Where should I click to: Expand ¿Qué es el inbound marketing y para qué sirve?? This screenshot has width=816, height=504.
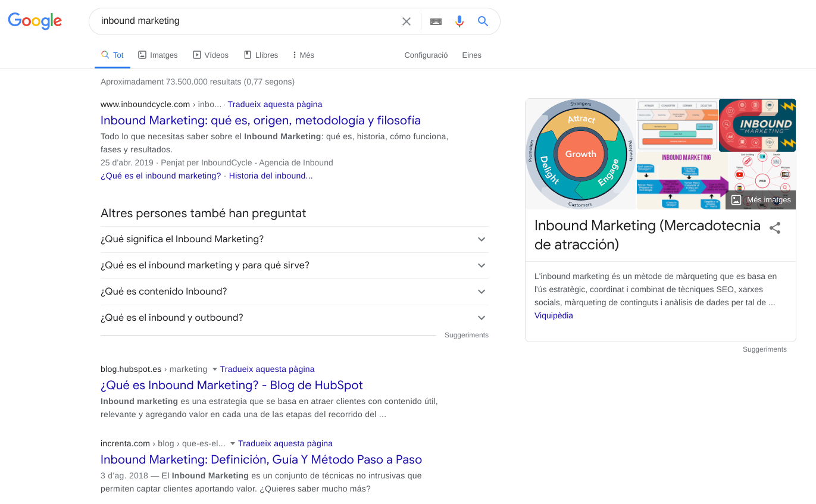pyautogui.click(x=295, y=265)
